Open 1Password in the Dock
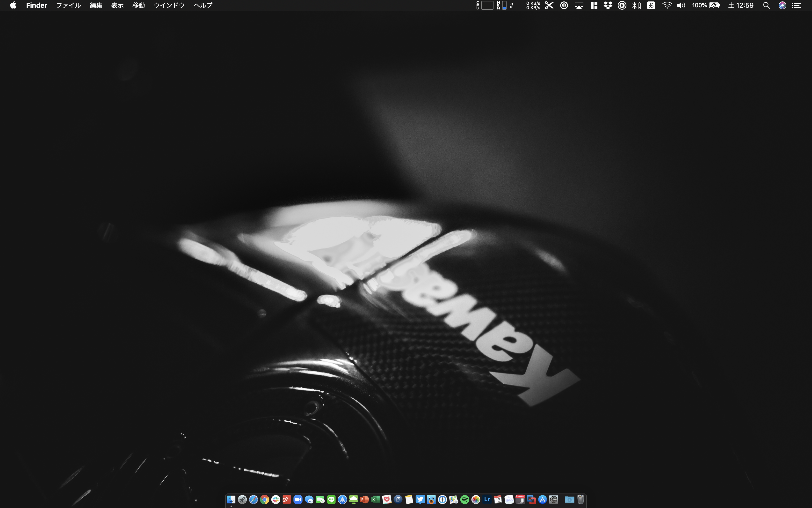 (442, 500)
